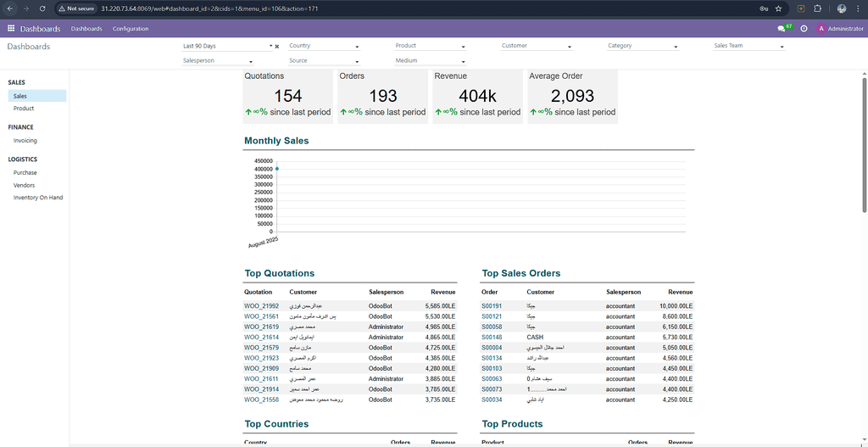This screenshot has height=447, width=868.
Task: Click the browser back arrow
Action: pos(8,8)
